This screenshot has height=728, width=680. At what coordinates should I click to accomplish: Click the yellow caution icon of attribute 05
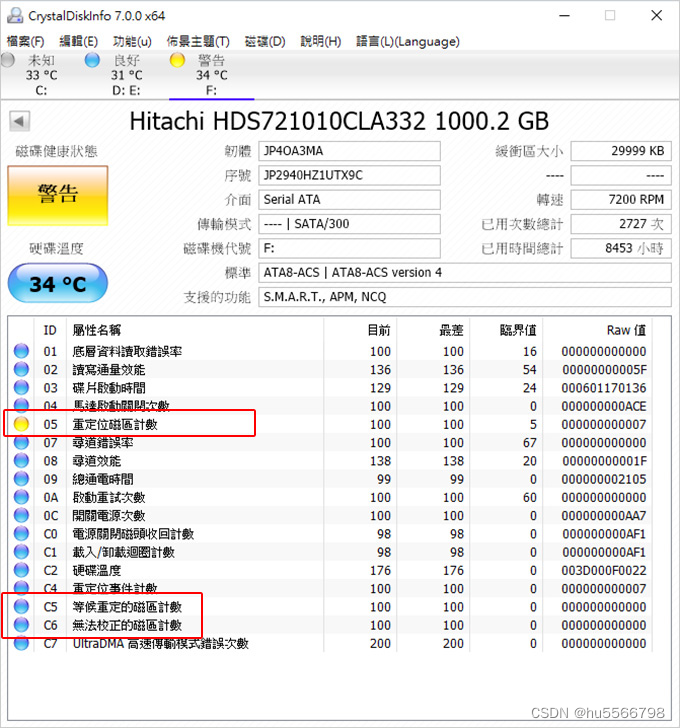click(21, 424)
